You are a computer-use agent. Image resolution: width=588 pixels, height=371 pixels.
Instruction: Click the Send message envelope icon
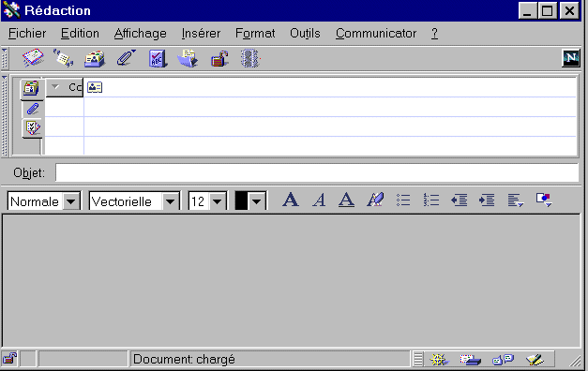click(33, 58)
